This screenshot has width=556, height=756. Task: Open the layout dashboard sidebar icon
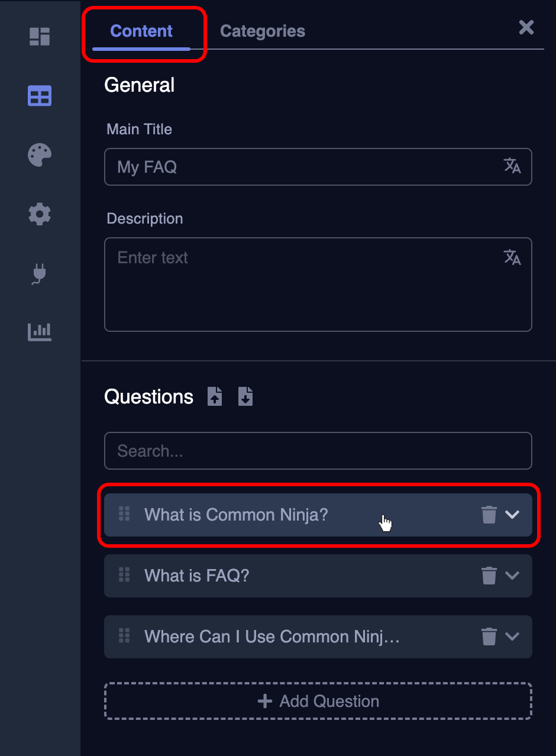(x=40, y=37)
